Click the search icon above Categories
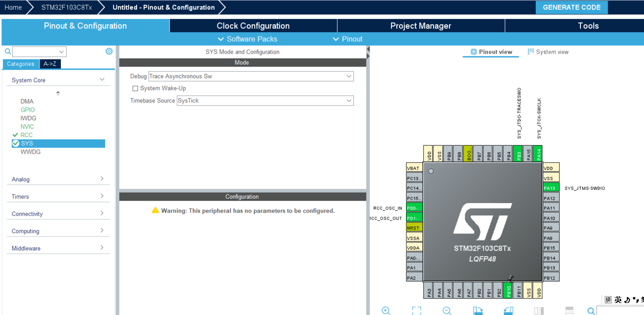The image size is (644, 315). (x=7, y=52)
